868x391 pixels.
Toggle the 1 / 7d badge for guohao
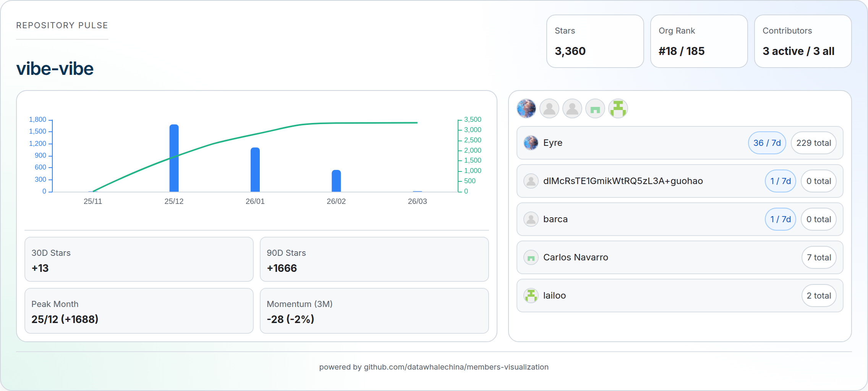[780, 181]
